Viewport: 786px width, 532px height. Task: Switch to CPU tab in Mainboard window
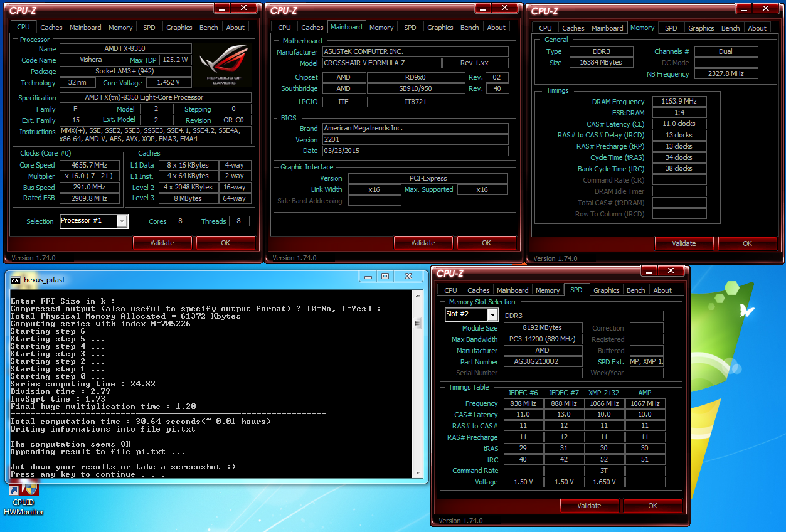pyautogui.click(x=285, y=28)
